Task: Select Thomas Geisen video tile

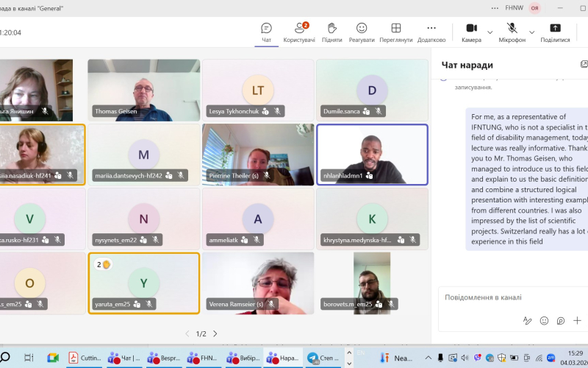Action: coord(144,90)
